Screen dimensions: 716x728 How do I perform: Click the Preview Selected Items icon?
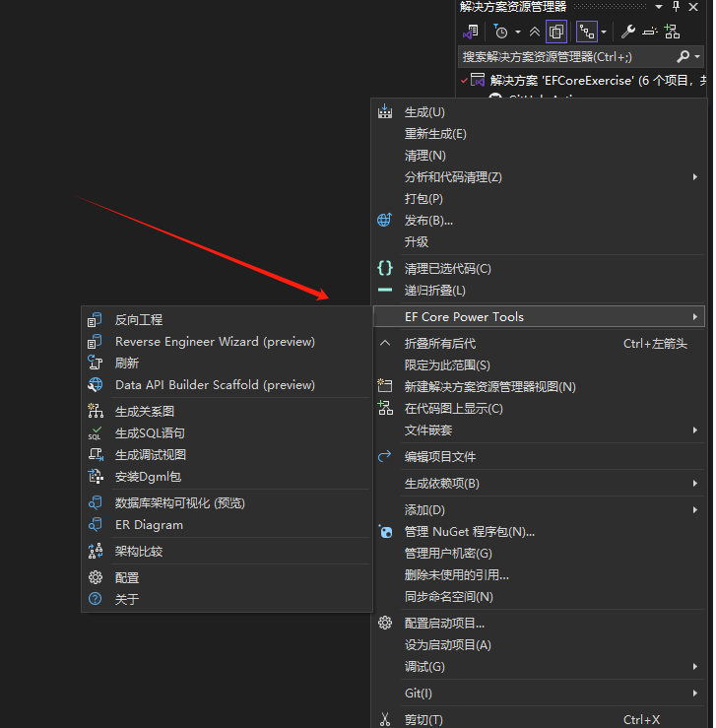coord(650,32)
